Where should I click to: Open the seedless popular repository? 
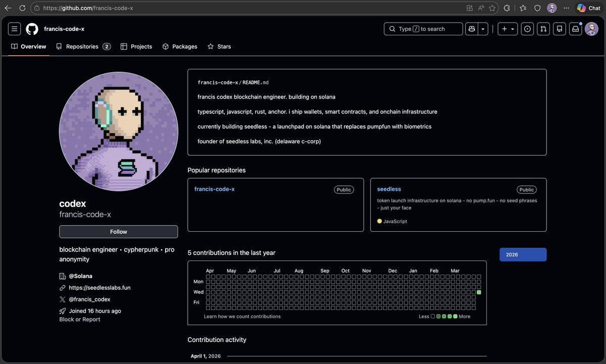tap(389, 189)
